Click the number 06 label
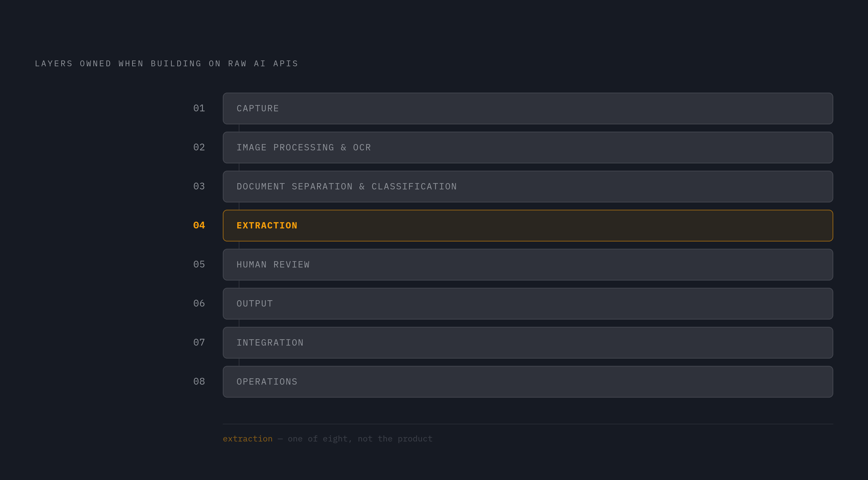 click(199, 304)
